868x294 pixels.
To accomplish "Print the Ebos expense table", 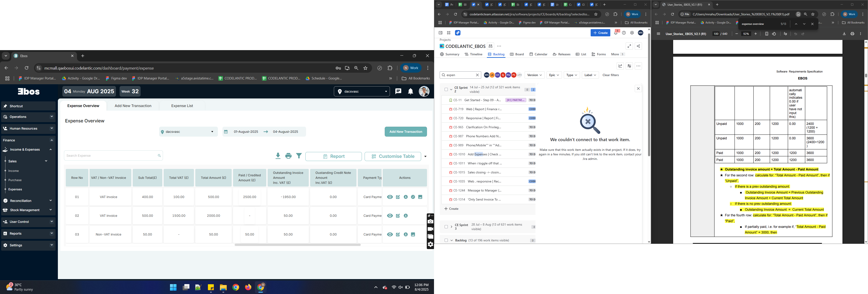I will click(288, 156).
